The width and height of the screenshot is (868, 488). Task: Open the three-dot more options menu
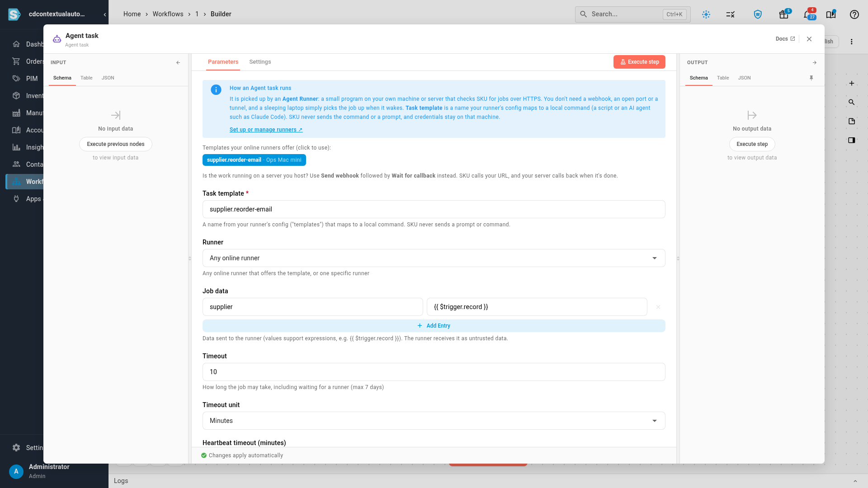tap(852, 42)
